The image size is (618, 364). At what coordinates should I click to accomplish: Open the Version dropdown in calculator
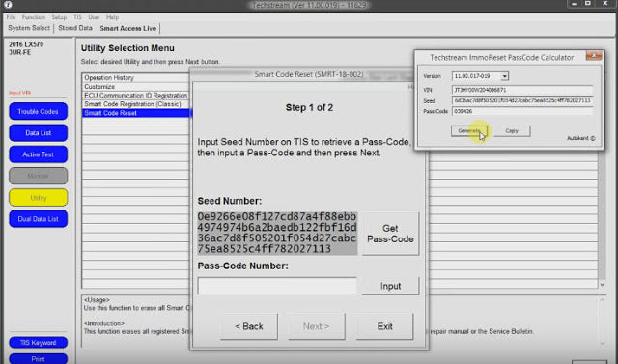pos(505,76)
